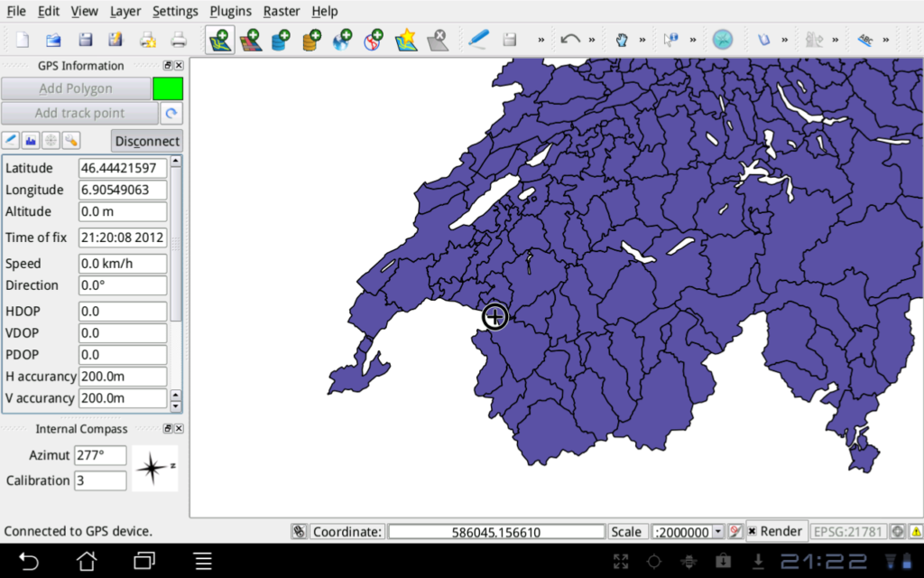Click the Add Raster Layer icon

[x=251, y=40]
